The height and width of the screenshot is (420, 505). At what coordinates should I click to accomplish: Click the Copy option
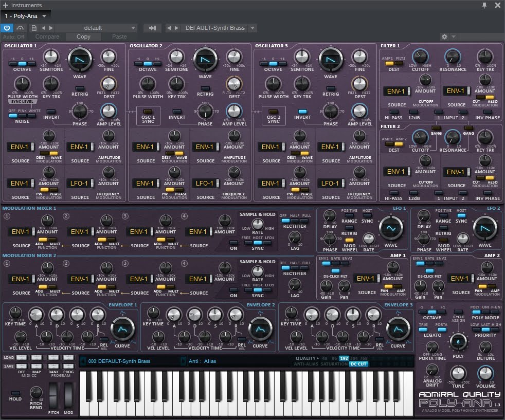[83, 36]
